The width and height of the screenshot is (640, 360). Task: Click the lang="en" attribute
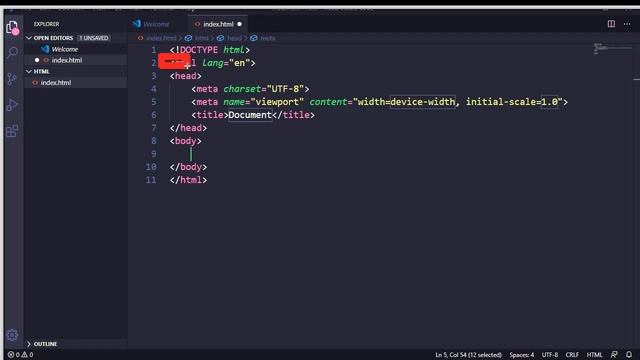point(226,63)
